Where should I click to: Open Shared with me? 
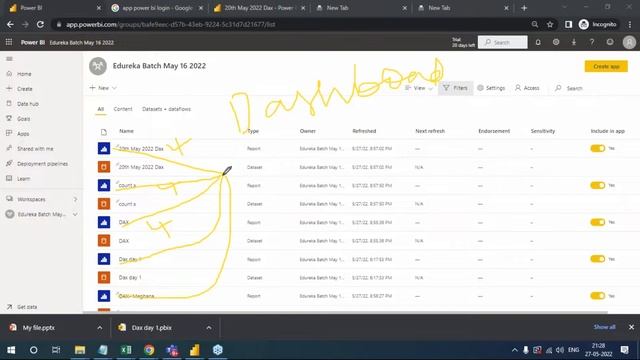coord(35,149)
